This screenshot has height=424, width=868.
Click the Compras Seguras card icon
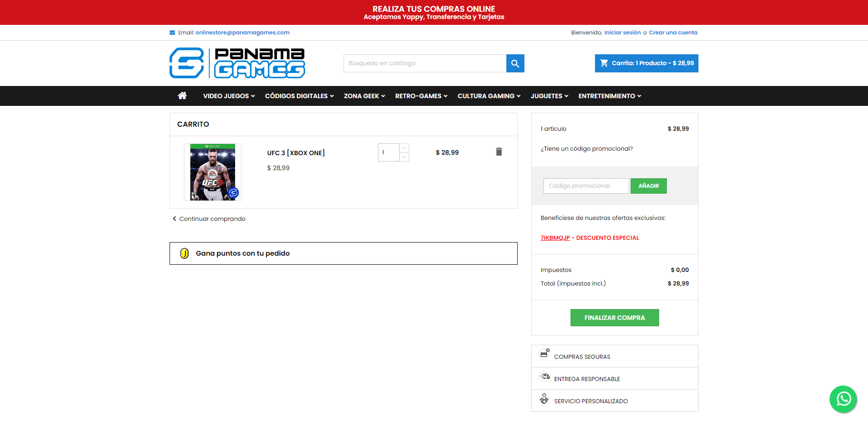(544, 354)
